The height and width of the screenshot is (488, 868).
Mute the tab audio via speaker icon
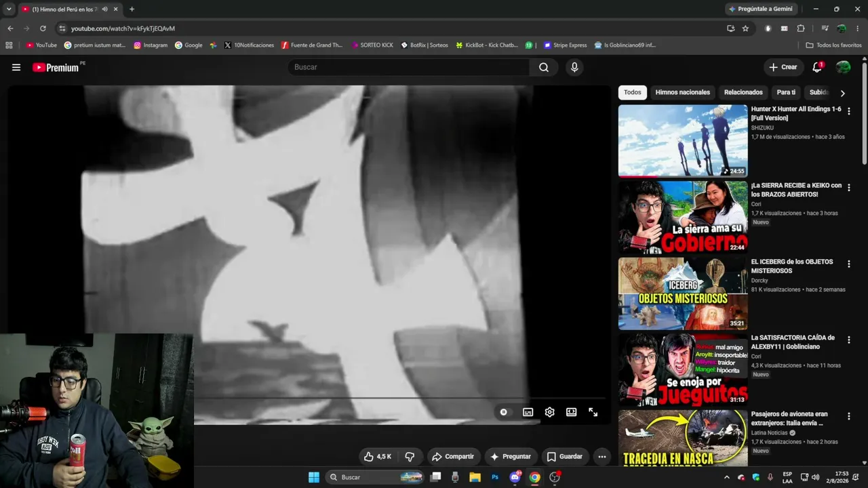104,9
